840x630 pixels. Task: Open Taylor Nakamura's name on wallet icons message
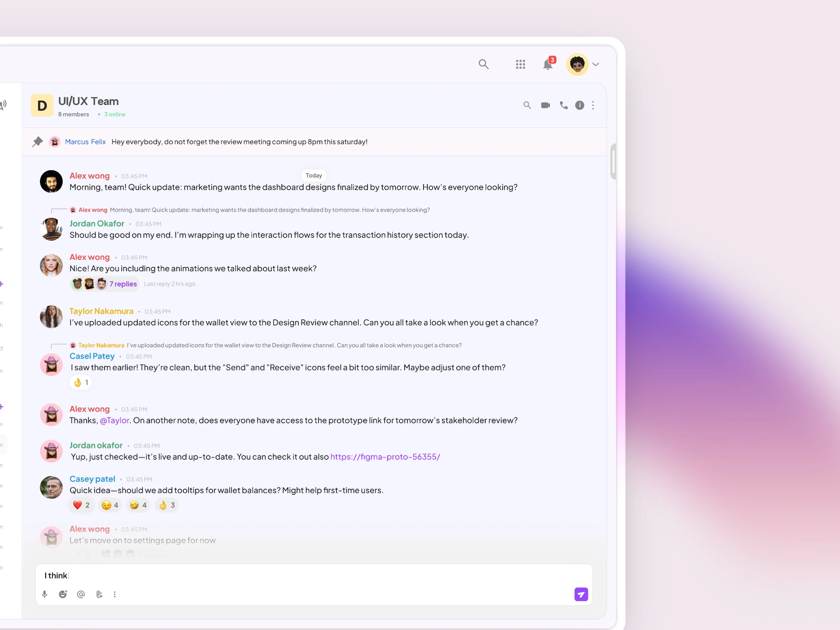101,311
